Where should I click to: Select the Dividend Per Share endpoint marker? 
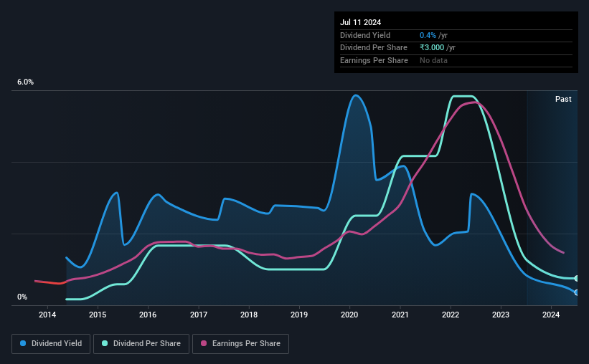click(x=577, y=279)
